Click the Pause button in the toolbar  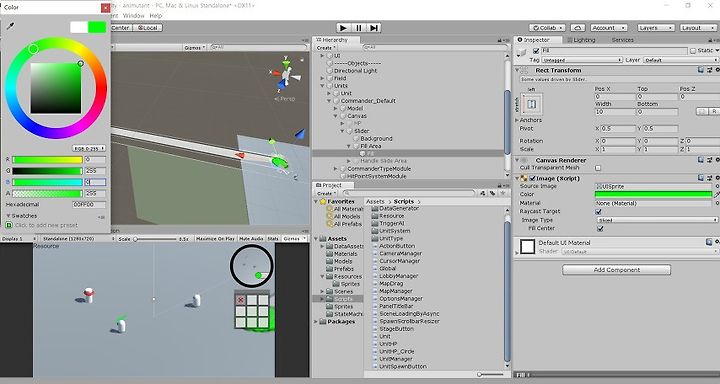click(x=359, y=28)
